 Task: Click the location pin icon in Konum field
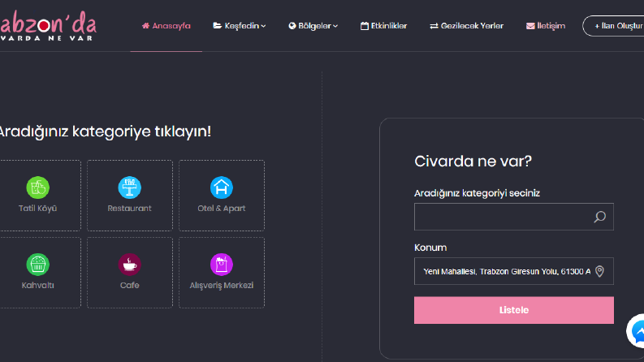[x=599, y=271]
